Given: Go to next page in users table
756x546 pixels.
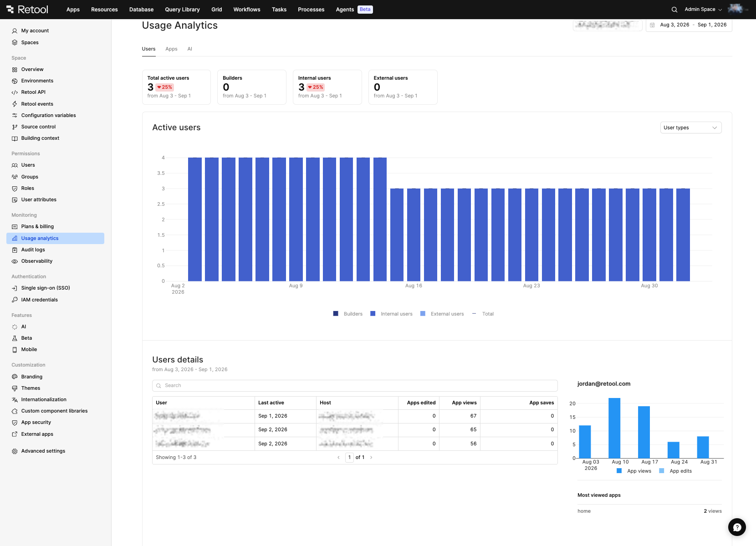Looking at the screenshot, I should (371, 458).
